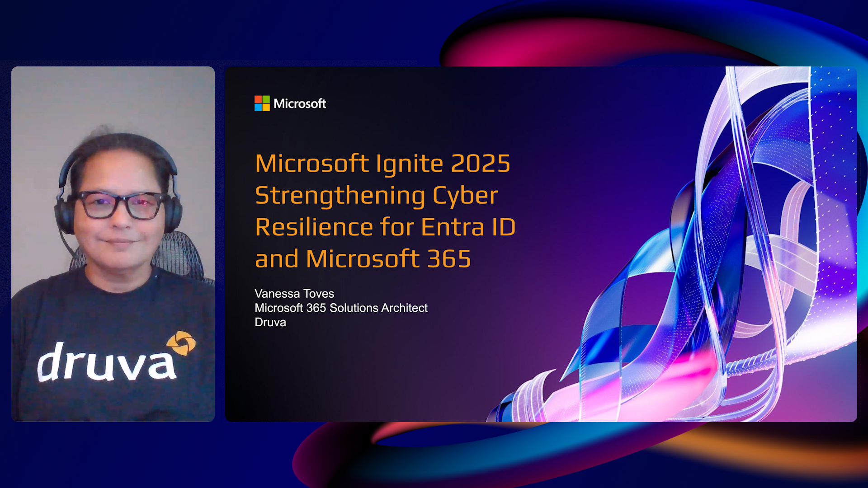Click the blue square of the Microsoft logo
The width and height of the screenshot is (868, 488).
[258, 108]
